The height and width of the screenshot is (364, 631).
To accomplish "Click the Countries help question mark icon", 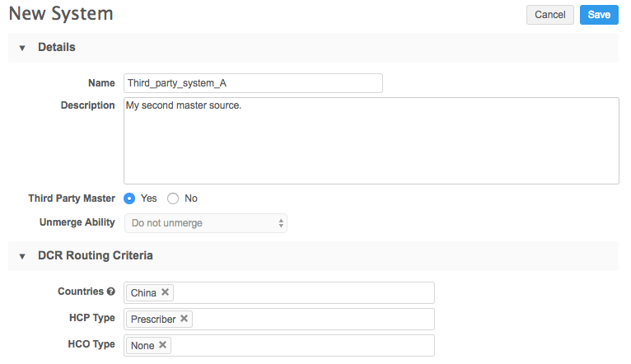I will (x=110, y=292).
